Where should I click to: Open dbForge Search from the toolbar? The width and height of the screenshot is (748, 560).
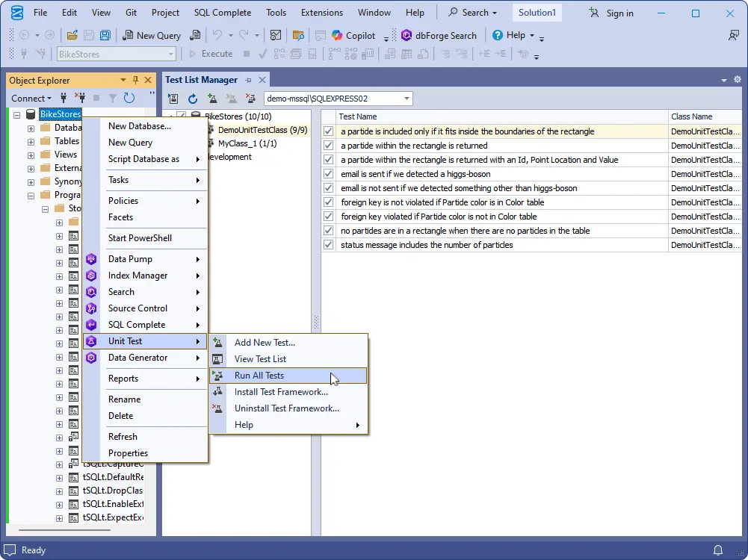(x=439, y=35)
